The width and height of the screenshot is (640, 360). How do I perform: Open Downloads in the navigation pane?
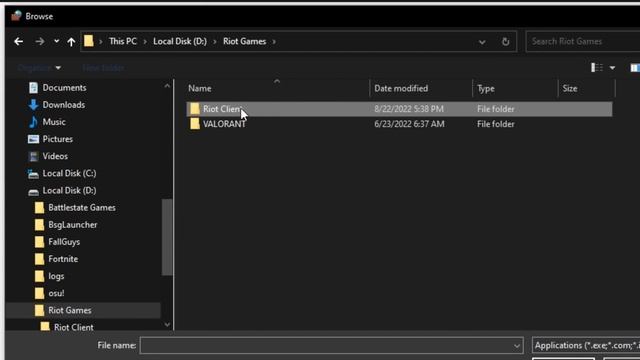tap(64, 105)
